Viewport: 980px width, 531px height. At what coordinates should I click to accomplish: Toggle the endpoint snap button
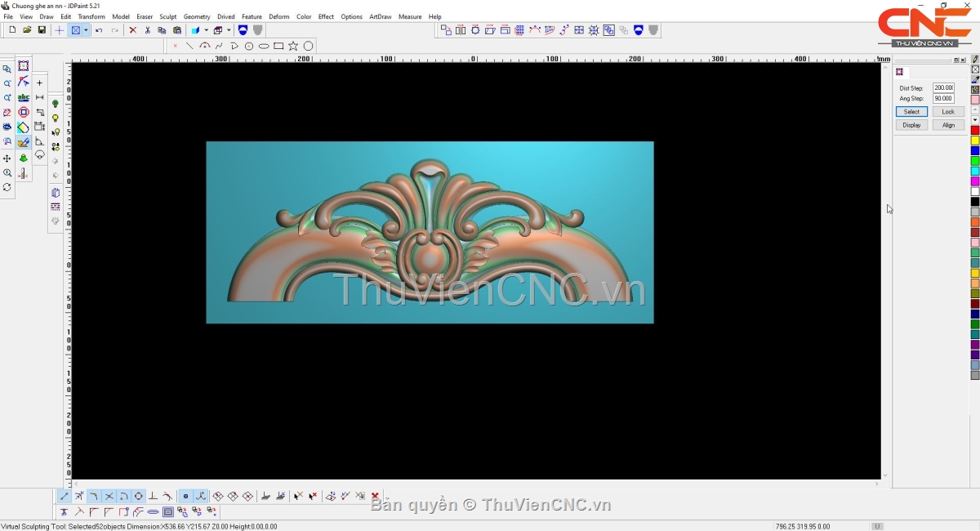65,496
